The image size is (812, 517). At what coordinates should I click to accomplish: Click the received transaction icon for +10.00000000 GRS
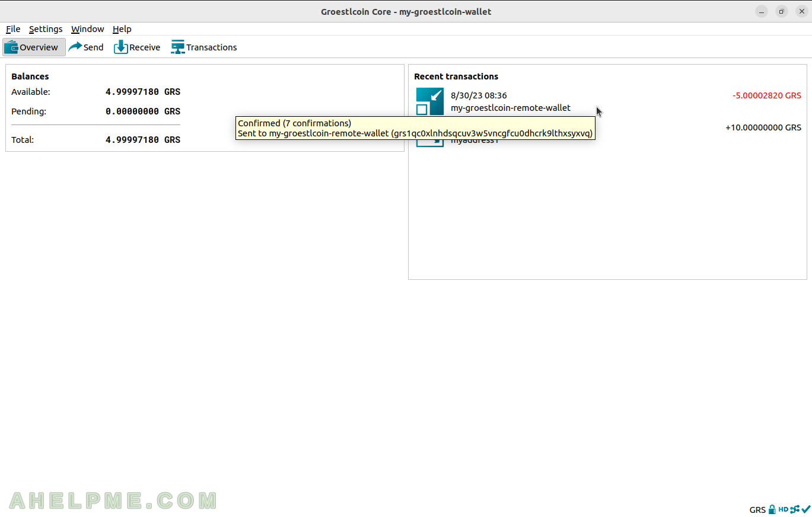click(x=429, y=142)
